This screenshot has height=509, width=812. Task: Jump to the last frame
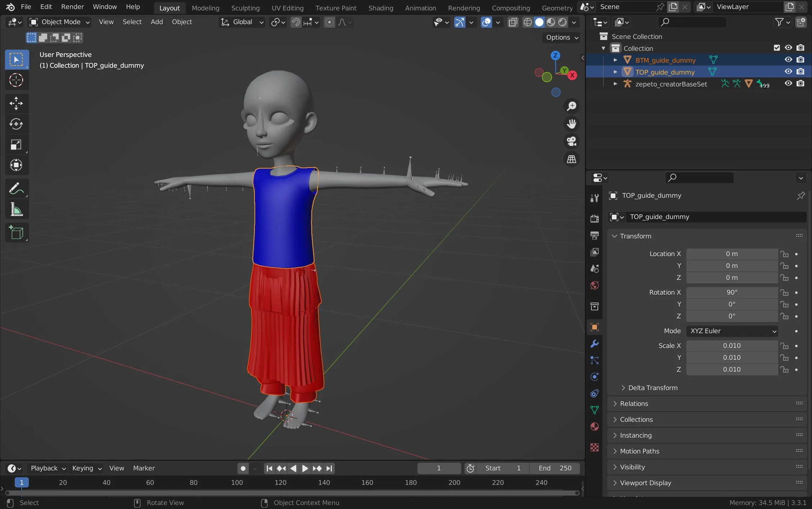coord(329,468)
